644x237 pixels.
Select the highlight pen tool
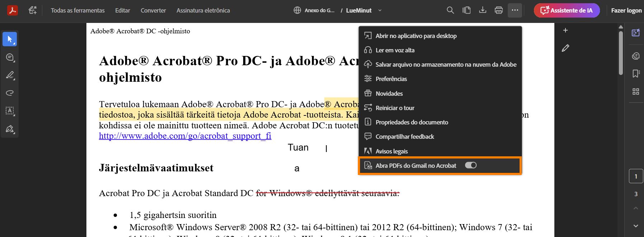click(x=10, y=75)
